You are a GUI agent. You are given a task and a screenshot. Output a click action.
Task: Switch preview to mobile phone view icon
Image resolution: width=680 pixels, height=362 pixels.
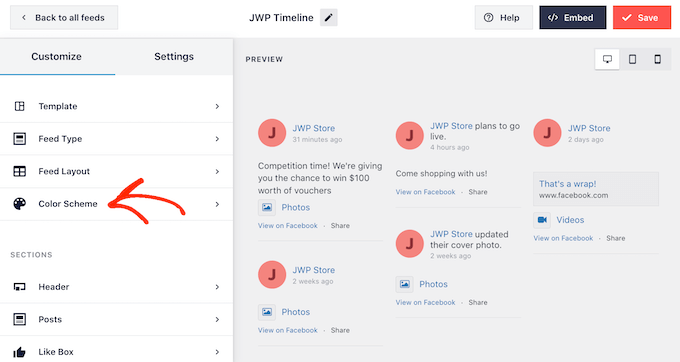pos(657,59)
